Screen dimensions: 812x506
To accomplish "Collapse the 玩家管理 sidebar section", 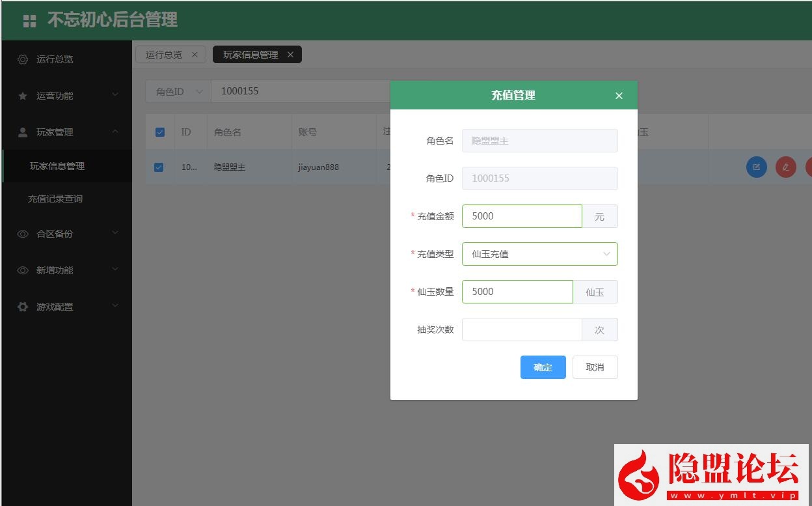I will (x=65, y=132).
